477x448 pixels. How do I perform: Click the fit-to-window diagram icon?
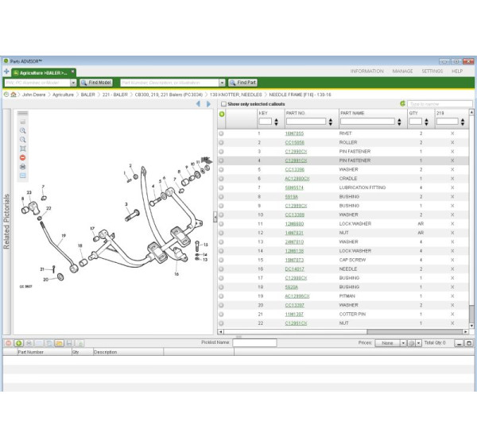pyautogui.click(x=22, y=149)
